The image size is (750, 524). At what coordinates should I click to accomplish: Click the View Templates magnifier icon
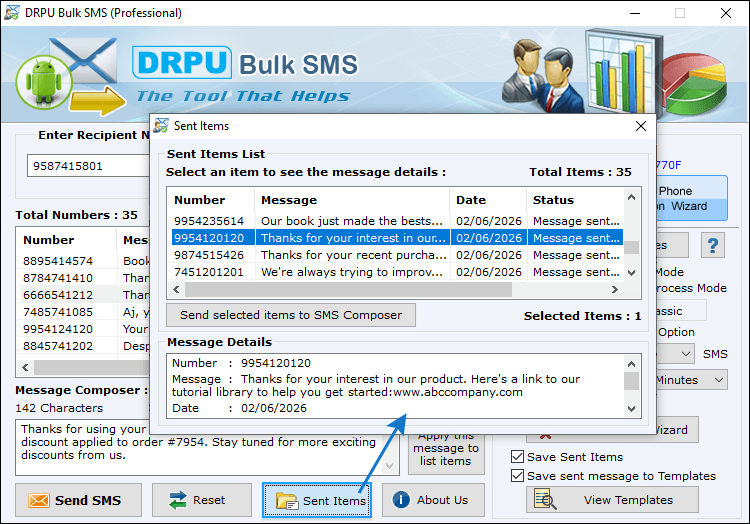pos(545,500)
